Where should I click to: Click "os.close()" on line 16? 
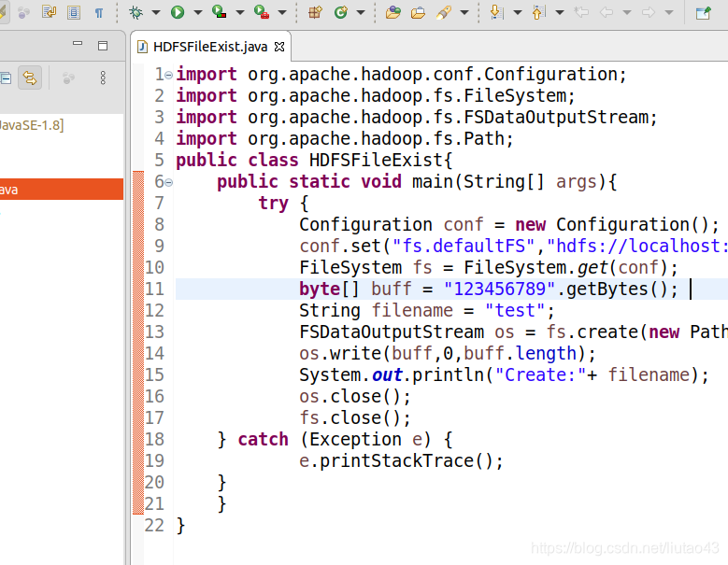pyautogui.click(x=350, y=397)
